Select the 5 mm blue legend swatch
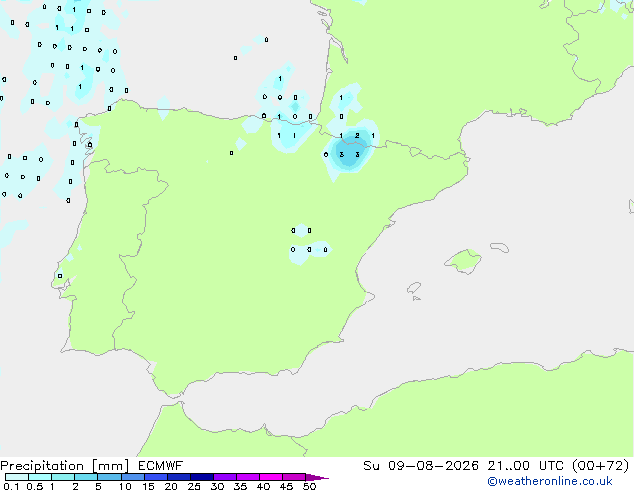This screenshot has height=490, width=634. tap(109, 477)
